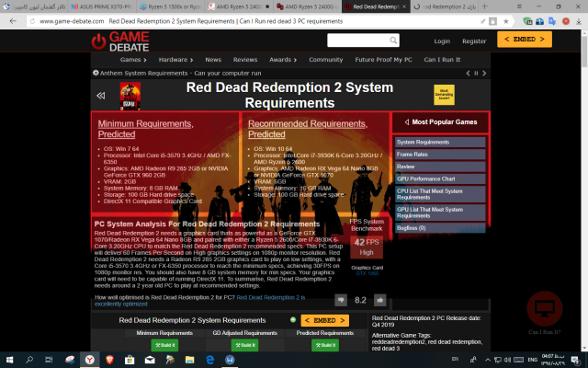Open a new browser tab with plus icon
Viewport: 588px width, 368px height.
pyautogui.click(x=485, y=6)
